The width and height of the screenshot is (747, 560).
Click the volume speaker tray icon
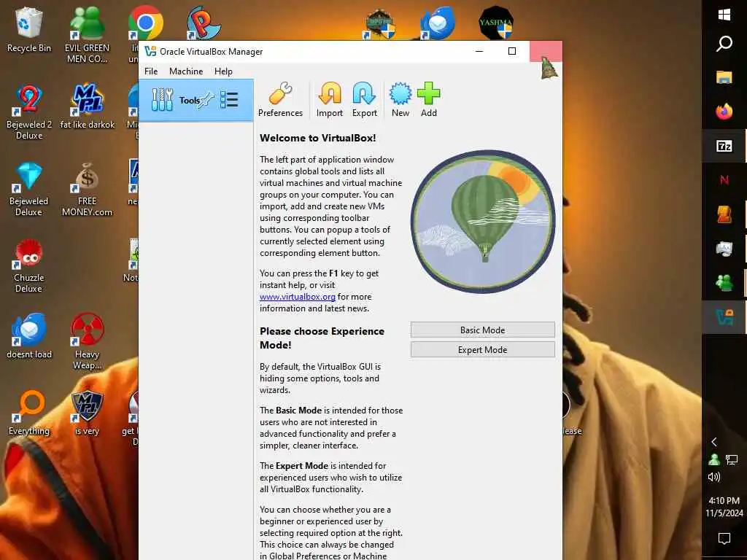[x=713, y=477]
